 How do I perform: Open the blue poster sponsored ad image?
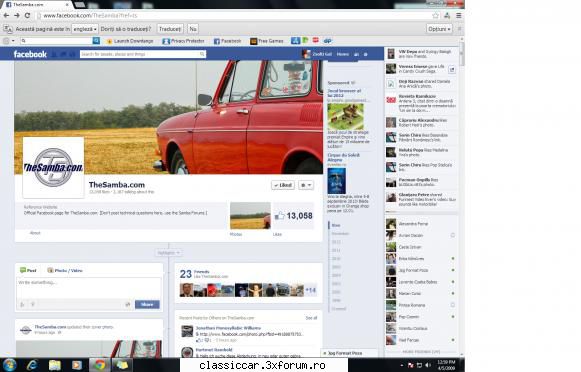336,181
